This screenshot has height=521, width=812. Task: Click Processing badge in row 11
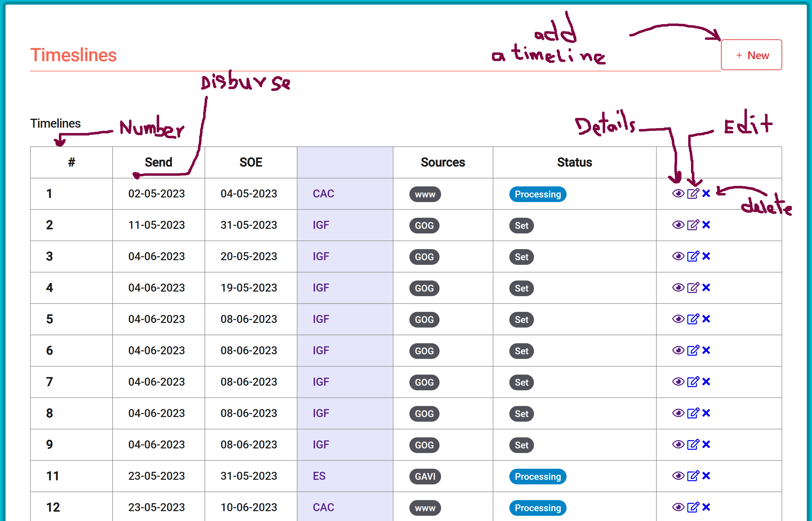pyautogui.click(x=538, y=476)
